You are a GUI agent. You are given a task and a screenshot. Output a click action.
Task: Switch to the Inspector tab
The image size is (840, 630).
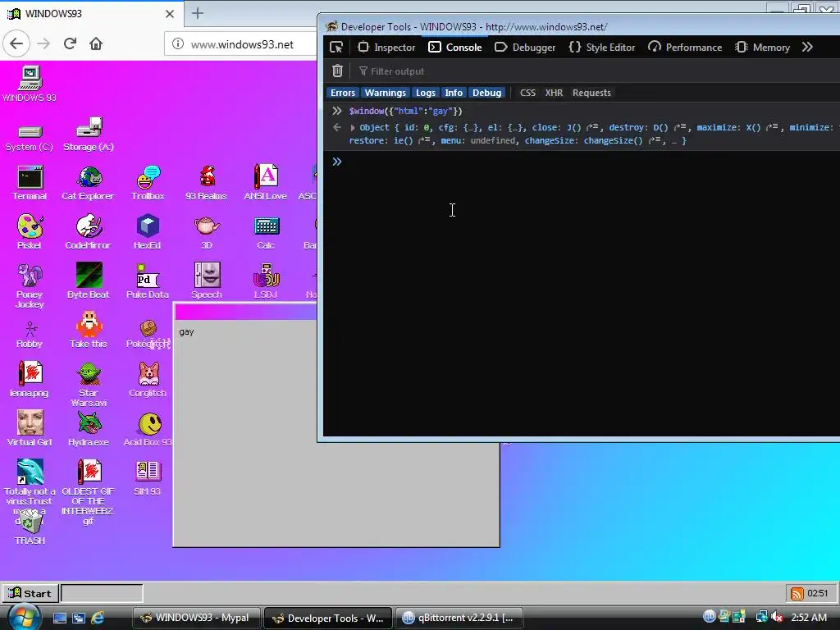pyautogui.click(x=387, y=47)
